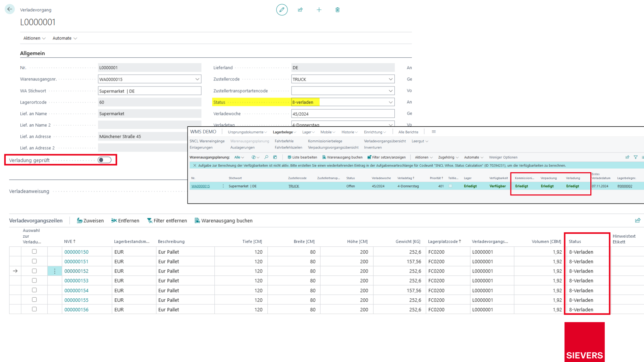Click the back arrow icon
This screenshot has height=362, width=644.
click(9, 9)
